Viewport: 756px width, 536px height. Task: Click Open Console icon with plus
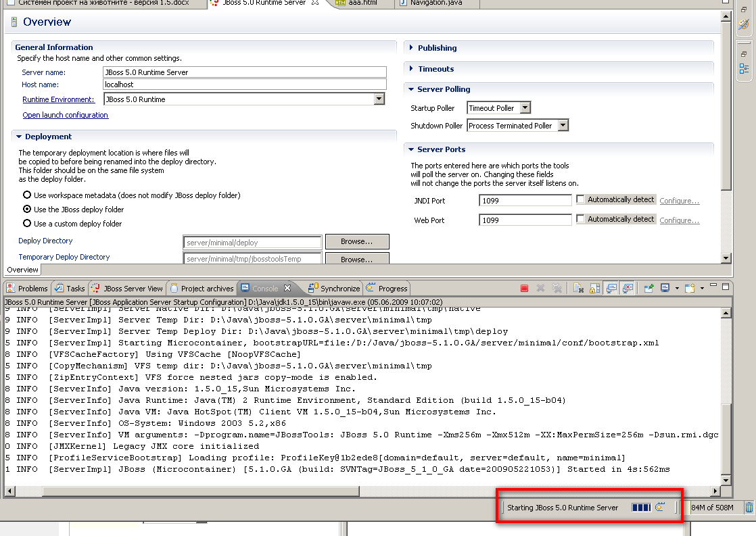(x=690, y=288)
